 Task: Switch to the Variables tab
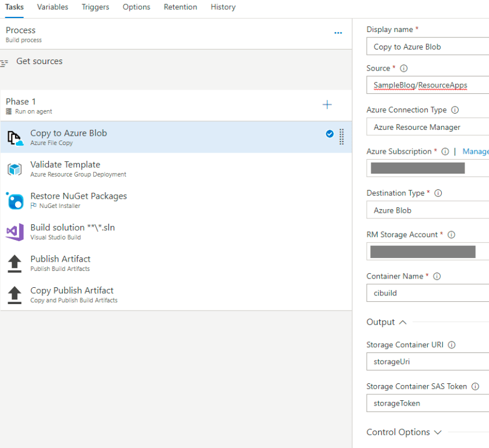click(x=52, y=7)
